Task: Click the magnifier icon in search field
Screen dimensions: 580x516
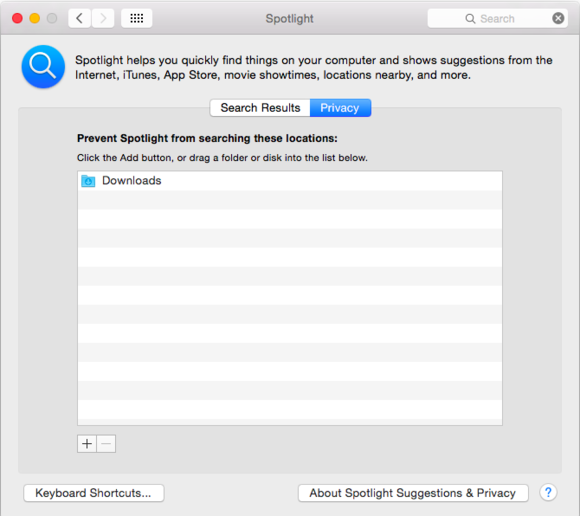Action: [x=470, y=18]
